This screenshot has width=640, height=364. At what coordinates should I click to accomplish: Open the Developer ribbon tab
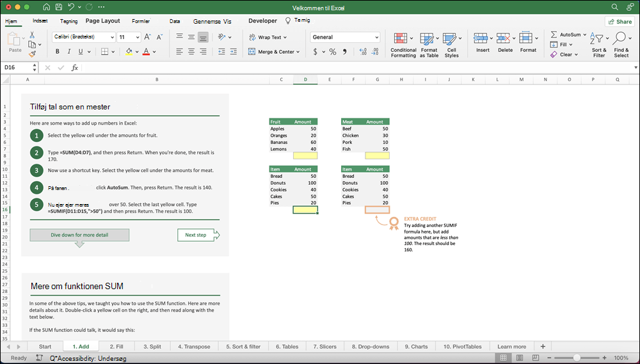pyautogui.click(x=262, y=21)
